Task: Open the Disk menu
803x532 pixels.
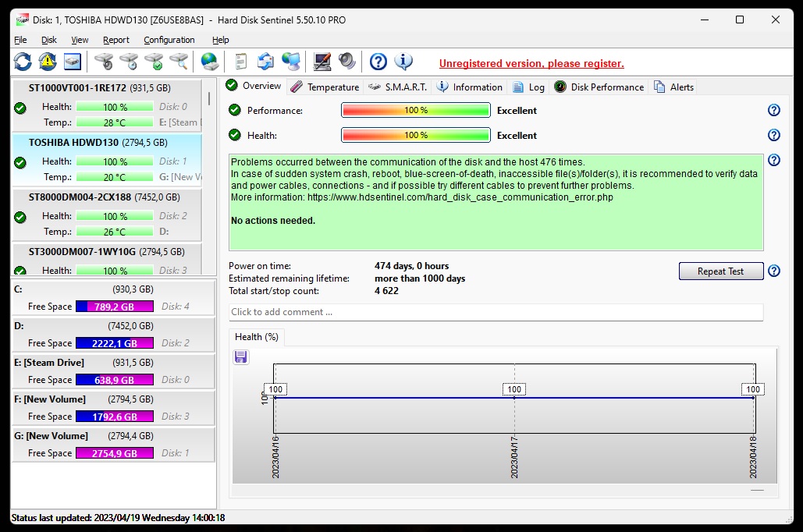Action: coord(49,40)
